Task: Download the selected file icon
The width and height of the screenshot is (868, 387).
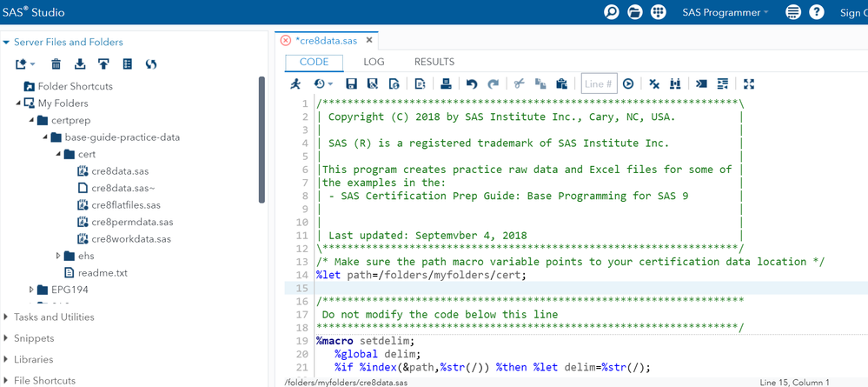Action: tap(80, 64)
